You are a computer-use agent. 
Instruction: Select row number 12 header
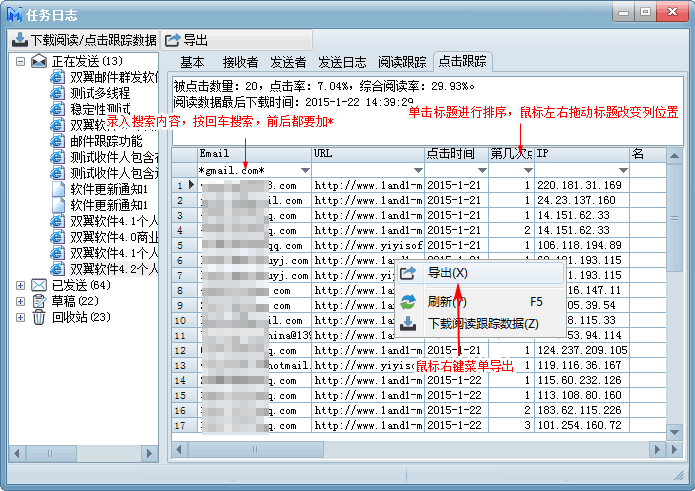click(x=184, y=350)
